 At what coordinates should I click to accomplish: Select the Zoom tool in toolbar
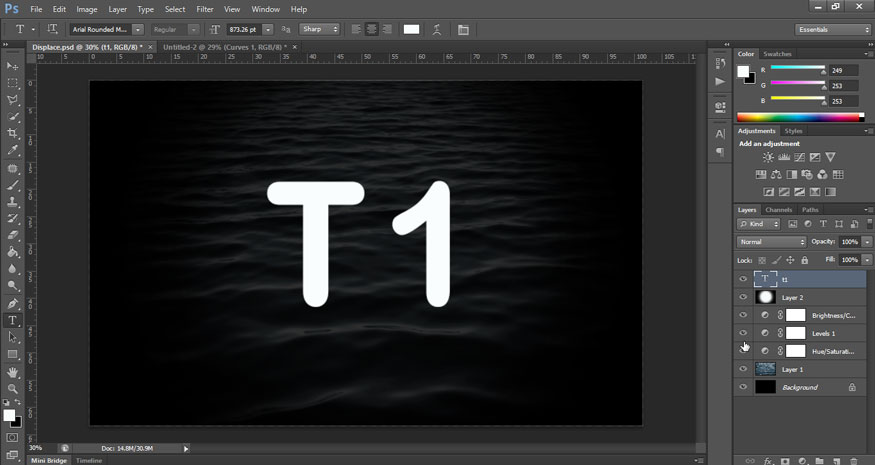pyautogui.click(x=13, y=388)
